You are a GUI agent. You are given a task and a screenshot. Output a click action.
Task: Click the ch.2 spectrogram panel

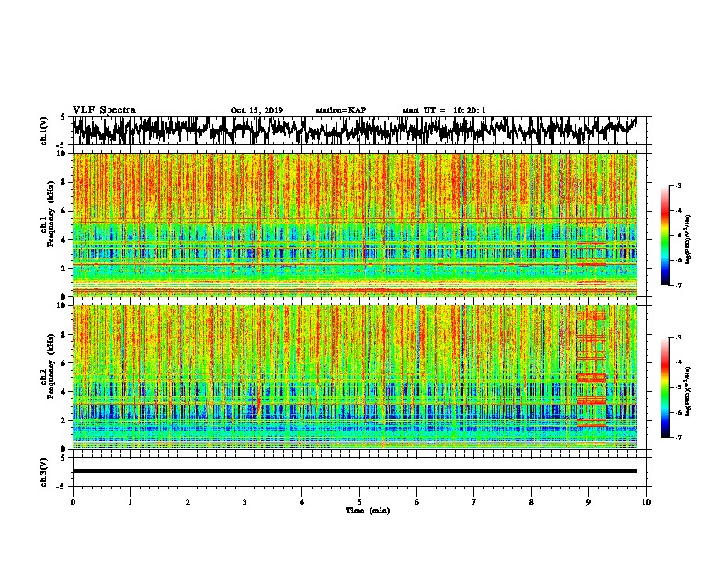355,377
